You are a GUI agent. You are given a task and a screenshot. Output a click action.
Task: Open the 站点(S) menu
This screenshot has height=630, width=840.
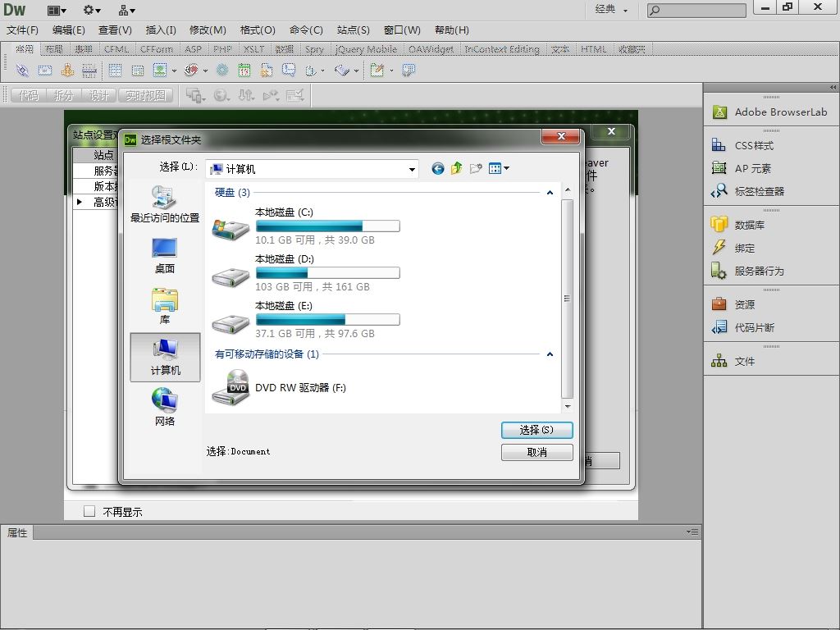[x=353, y=30]
